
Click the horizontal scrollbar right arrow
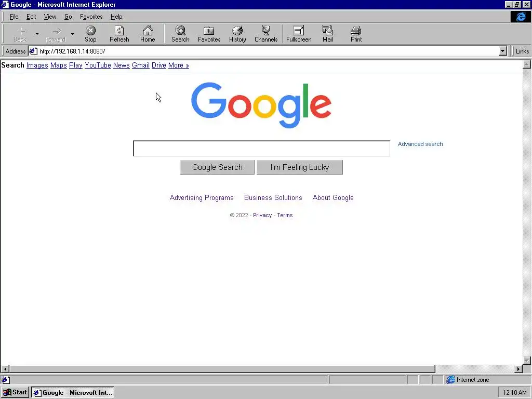pyautogui.click(x=518, y=369)
